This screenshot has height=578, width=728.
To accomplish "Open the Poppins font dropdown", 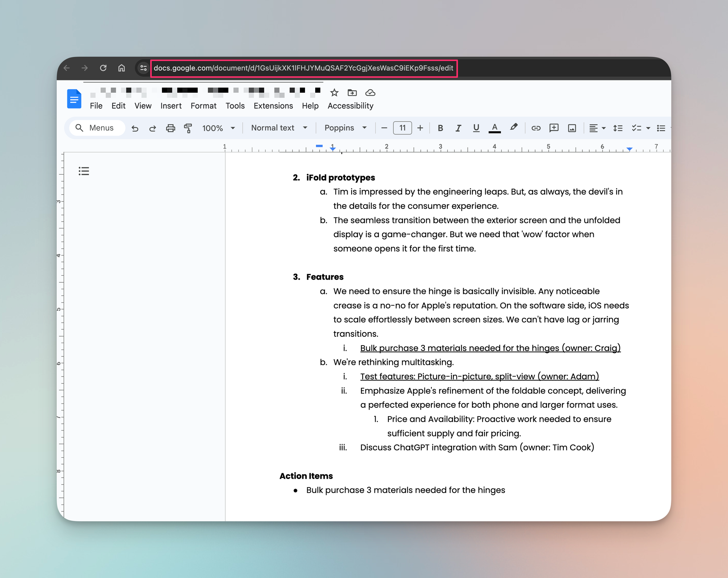I will click(x=345, y=128).
